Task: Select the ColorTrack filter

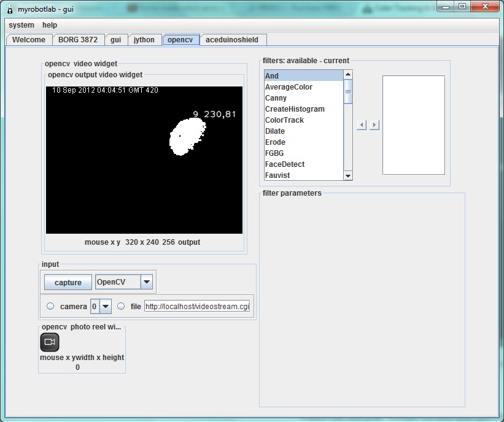Action: pyautogui.click(x=304, y=120)
